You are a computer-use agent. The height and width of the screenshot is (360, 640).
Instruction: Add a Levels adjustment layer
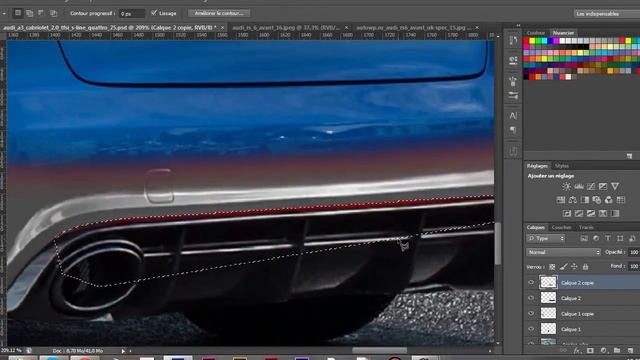579,187
